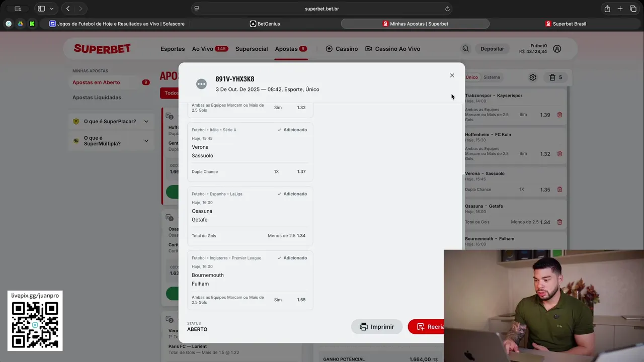
Task: Click the Bournemouth Fulham match card
Action: tap(250, 280)
